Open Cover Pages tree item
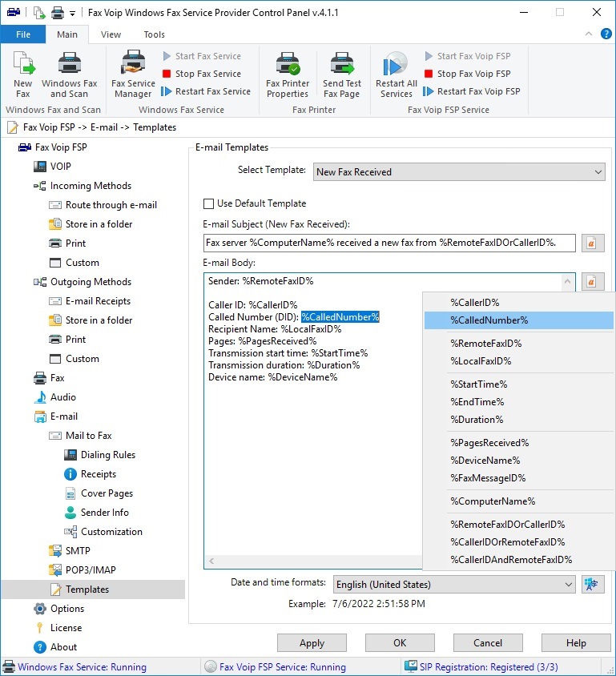This screenshot has width=616, height=676. [x=99, y=493]
